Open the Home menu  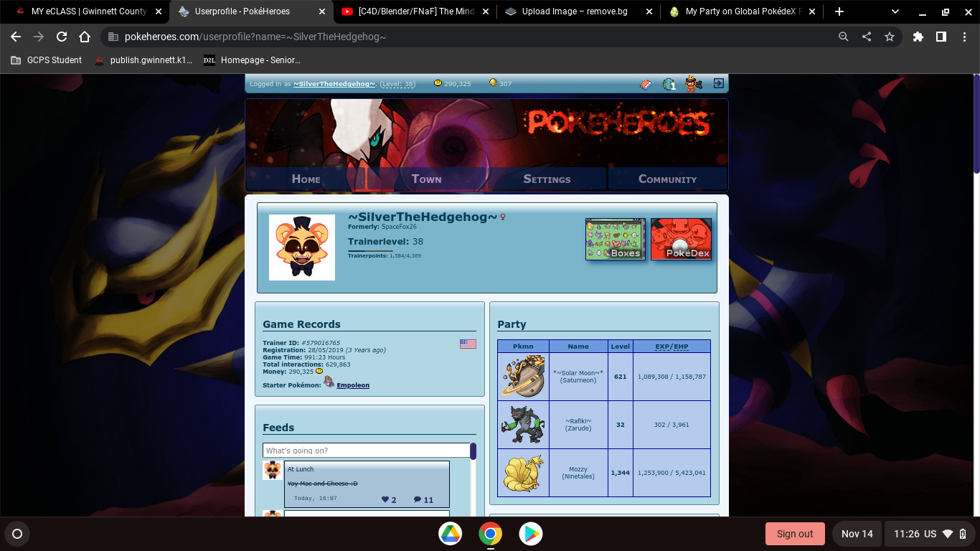[x=306, y=179]
